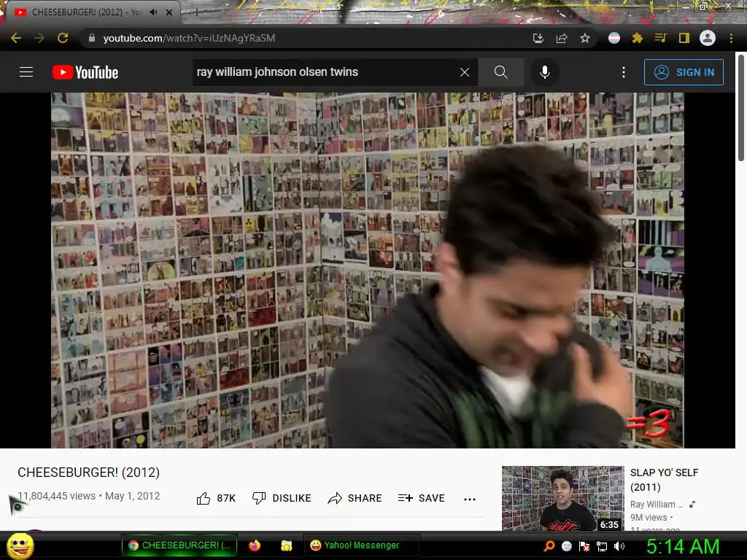The image size is (747, 560).
Task: Click the orange magnifier tray icon
Action: click(549, 546)
